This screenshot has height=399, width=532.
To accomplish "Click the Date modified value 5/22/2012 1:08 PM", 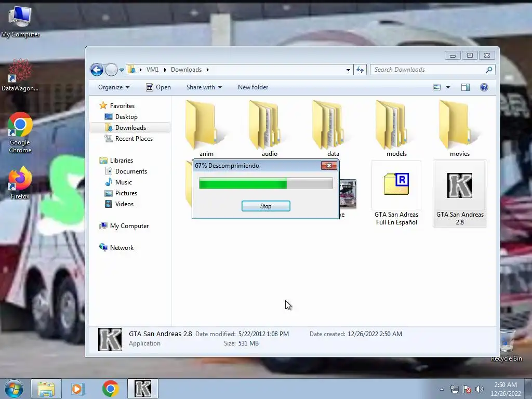I will pos(263,334).
